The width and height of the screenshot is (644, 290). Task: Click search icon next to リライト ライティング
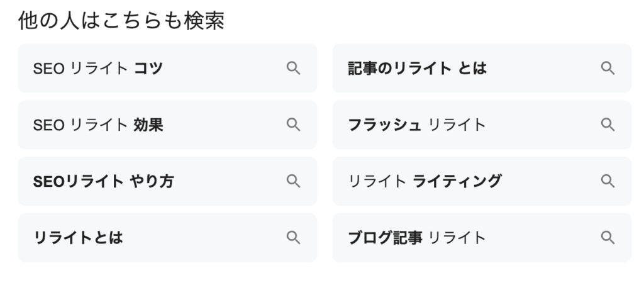607,181
